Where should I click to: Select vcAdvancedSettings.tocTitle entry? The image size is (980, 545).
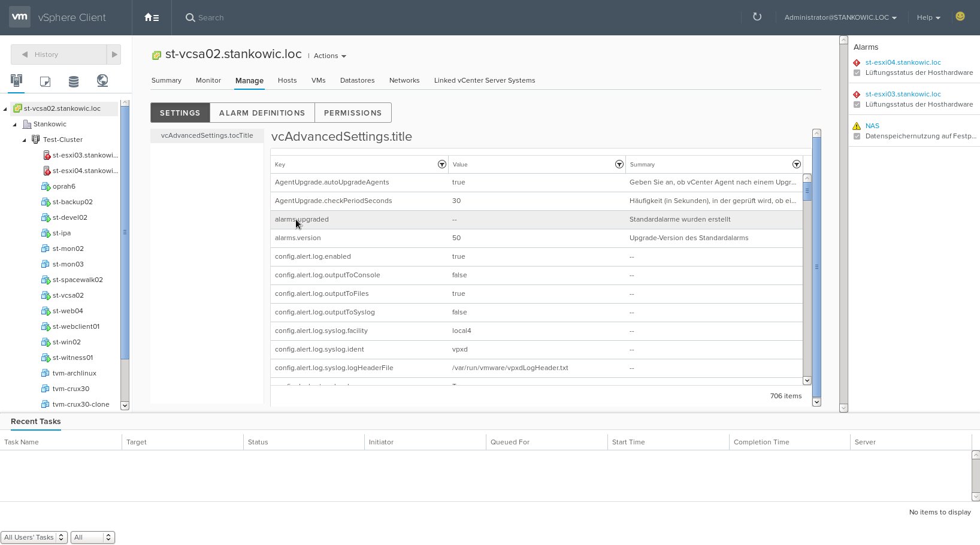(x=207, y=135)
